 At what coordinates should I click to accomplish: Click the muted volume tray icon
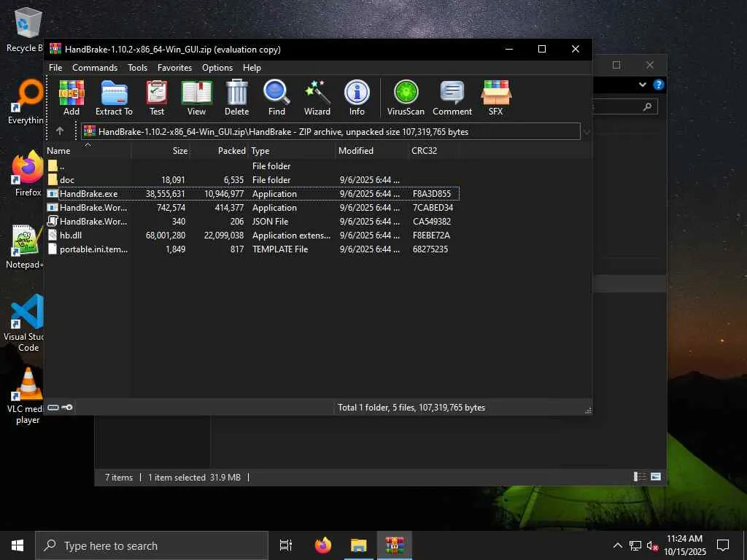pyautogui.click(x=652, y=545)
